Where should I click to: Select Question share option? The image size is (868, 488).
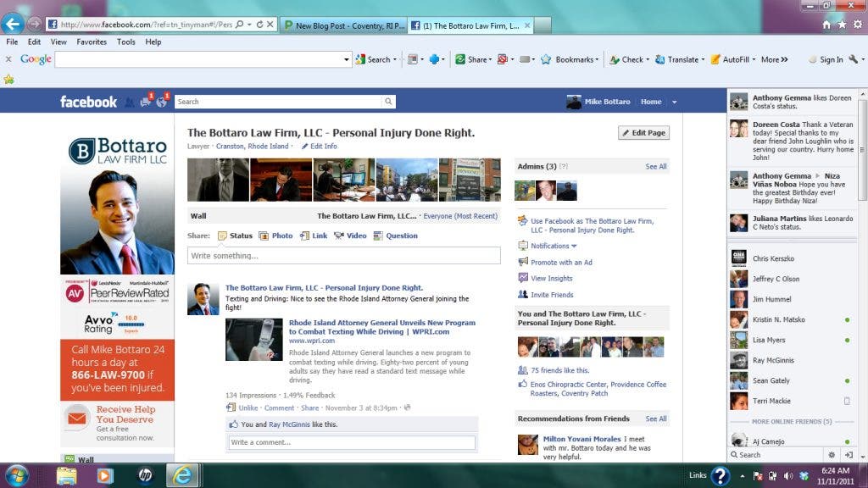(x=395, y=236)
